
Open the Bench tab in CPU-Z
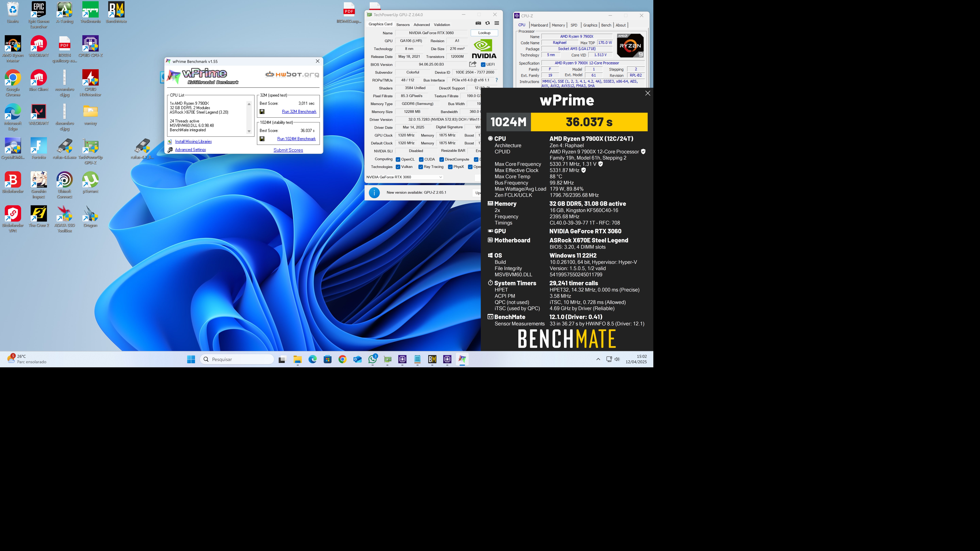click(x=606, y=25)
